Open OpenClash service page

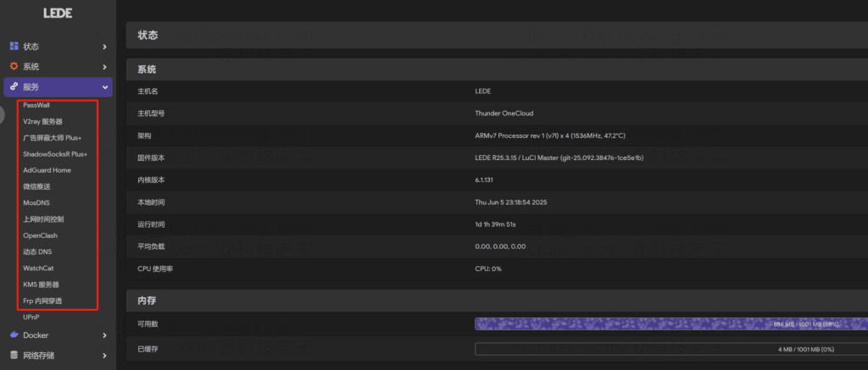pos(41,235)
